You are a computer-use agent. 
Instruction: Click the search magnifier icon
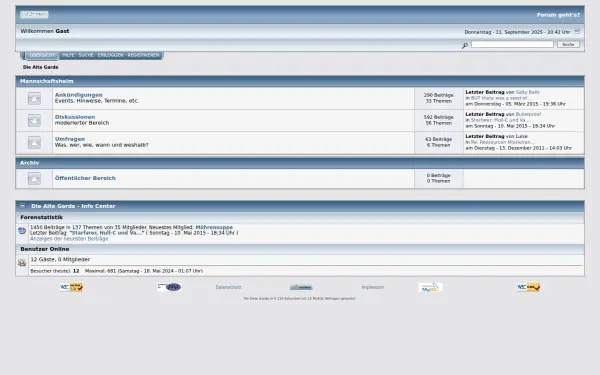click(x=465, y=46)
